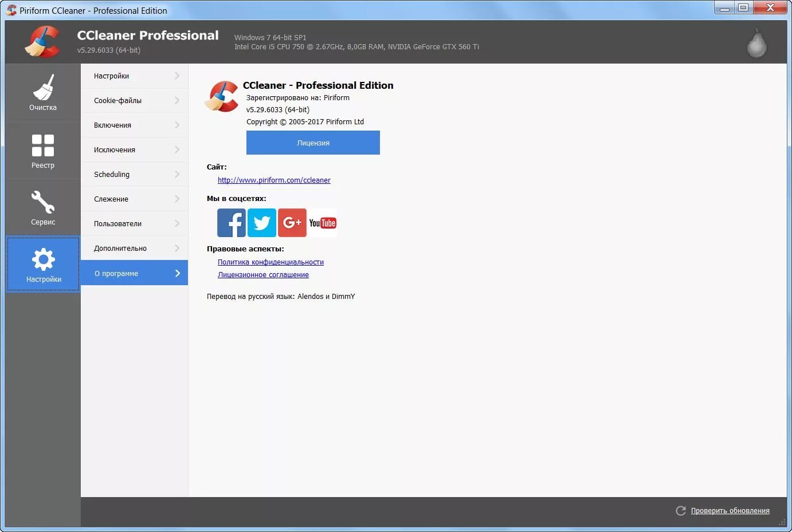
Task: Click the CCleaner logo in About panel
Action: tap(222, 96)
